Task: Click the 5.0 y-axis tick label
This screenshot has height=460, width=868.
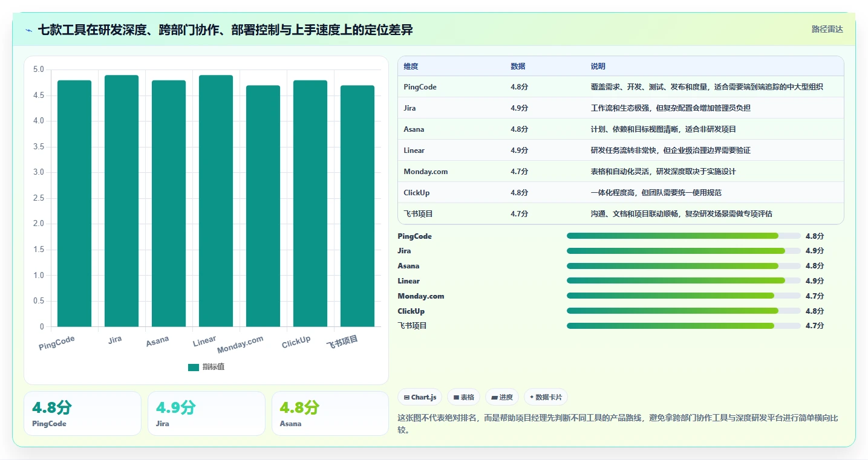Action: point(39,70)
